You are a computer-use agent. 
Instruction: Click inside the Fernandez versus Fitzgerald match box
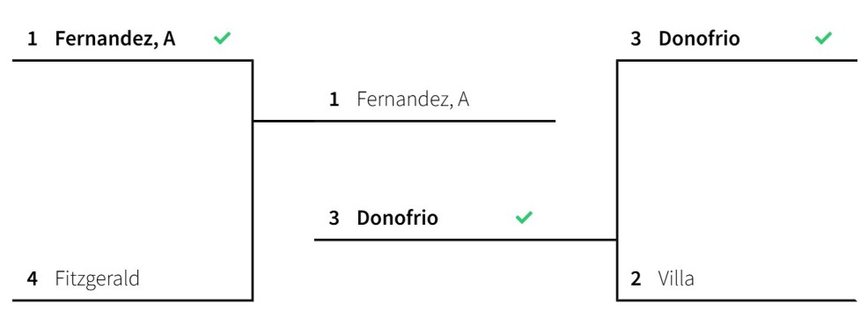[132, 181]
